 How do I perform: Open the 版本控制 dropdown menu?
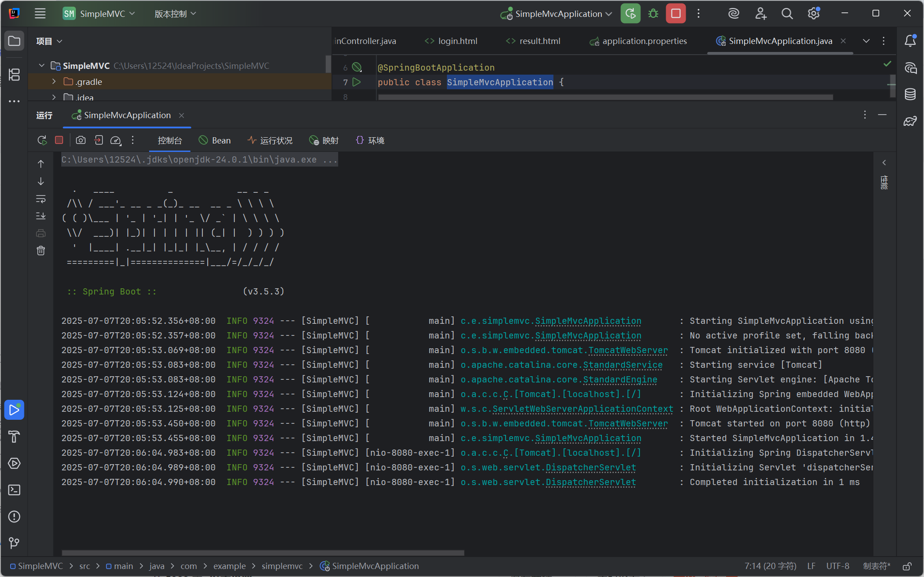pyautogui.click(x=175, y=14)
